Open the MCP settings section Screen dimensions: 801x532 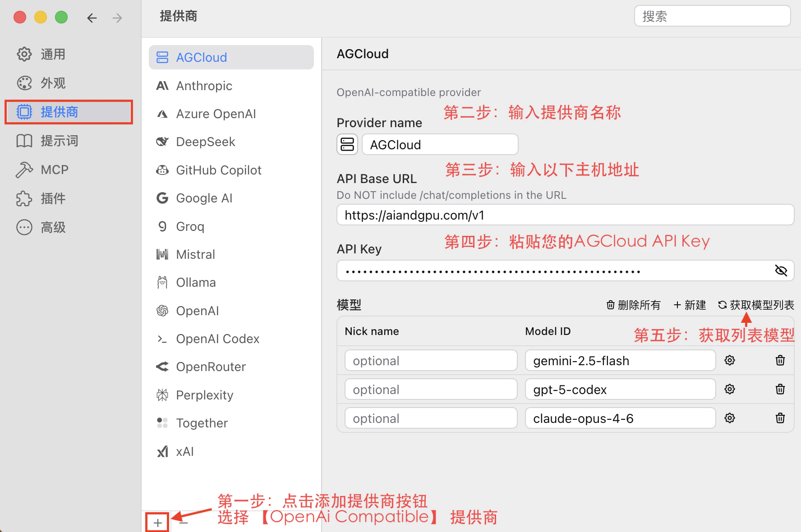click(69, 170)
